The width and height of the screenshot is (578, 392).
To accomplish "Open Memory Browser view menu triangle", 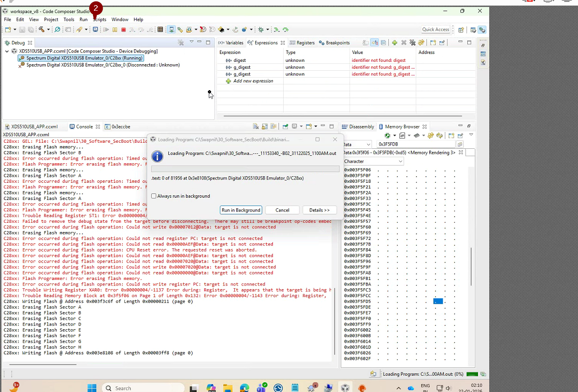I will pos(471,135).
